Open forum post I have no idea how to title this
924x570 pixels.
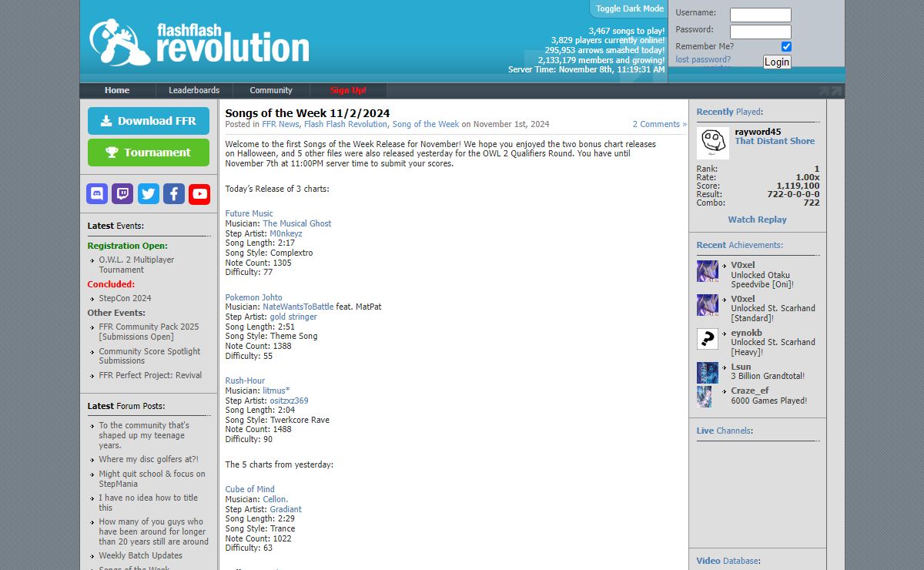click(148, 503)
